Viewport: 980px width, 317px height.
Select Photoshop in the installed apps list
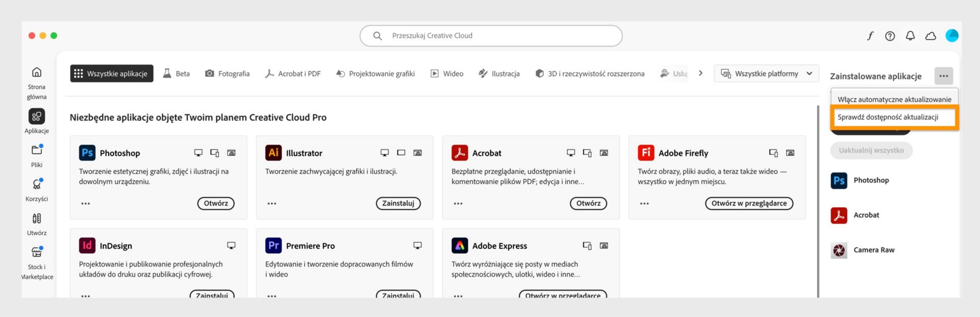coord(871,180)
